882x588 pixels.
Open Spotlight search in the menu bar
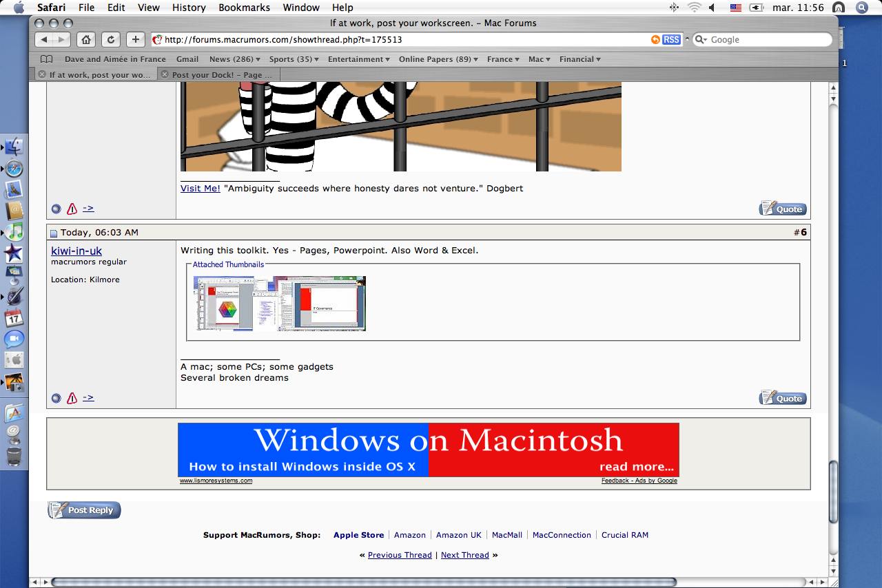click(861, 8)
